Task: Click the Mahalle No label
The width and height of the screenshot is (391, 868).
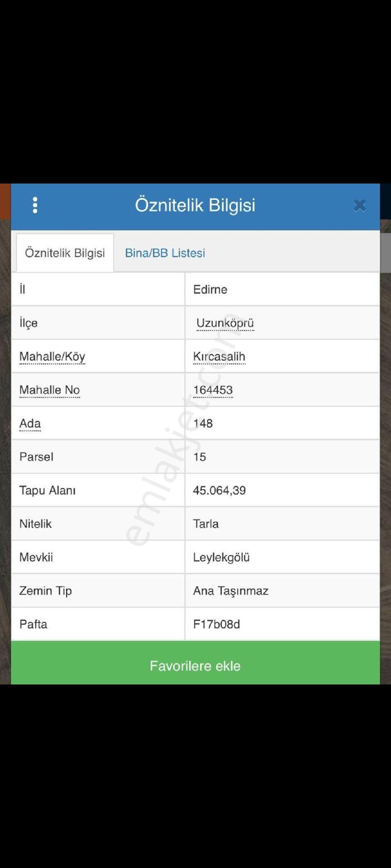Action: click(x=49, y=390)
